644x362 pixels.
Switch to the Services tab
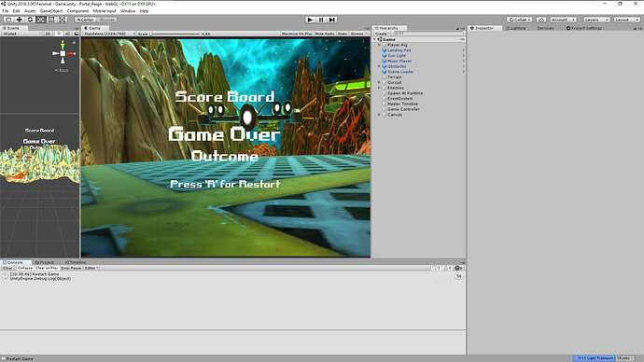[545, 28]
